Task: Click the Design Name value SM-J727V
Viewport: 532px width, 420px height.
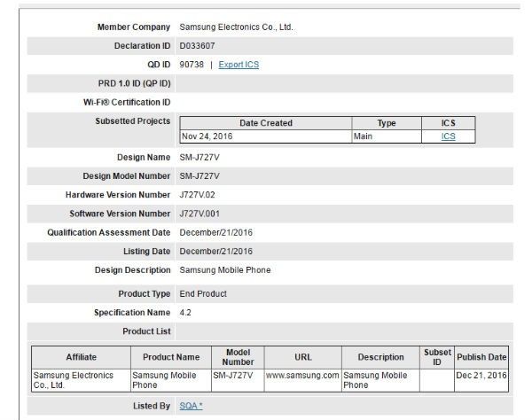Action: tap(199, 158)
